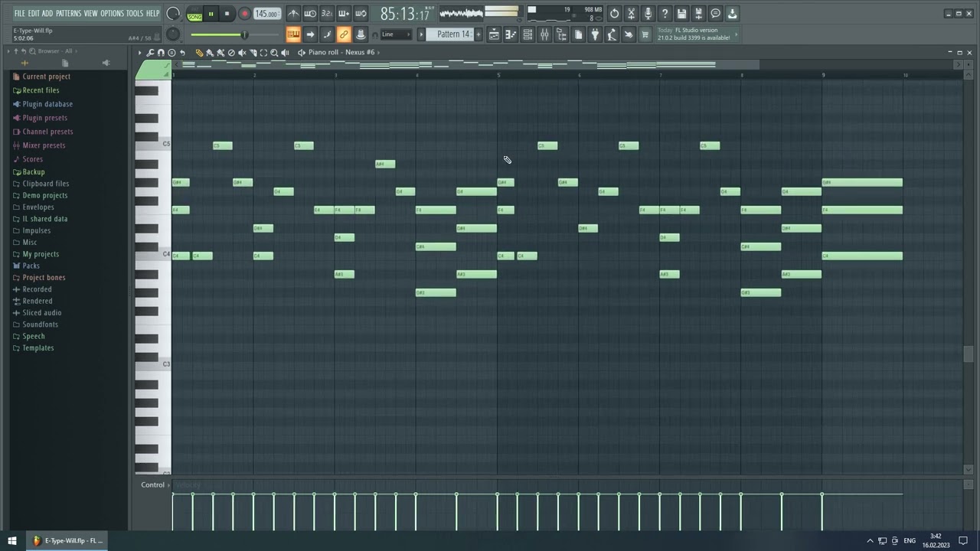Image resolution: width=980 pixels, height=551 pixels.
Task: Open the EDIT menu
Action: tap(34, 13)
